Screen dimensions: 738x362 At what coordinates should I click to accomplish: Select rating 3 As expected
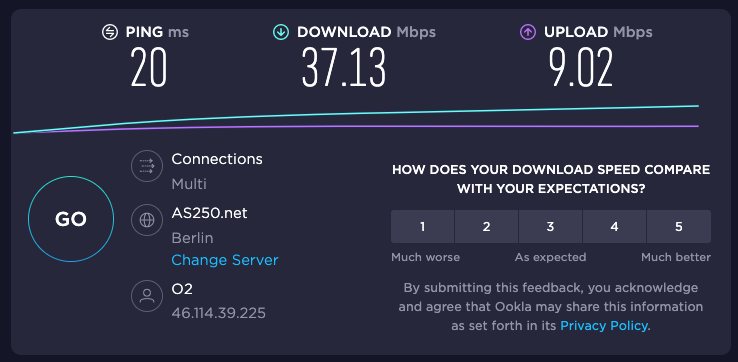pyautogui.click(x=550, y=227)
